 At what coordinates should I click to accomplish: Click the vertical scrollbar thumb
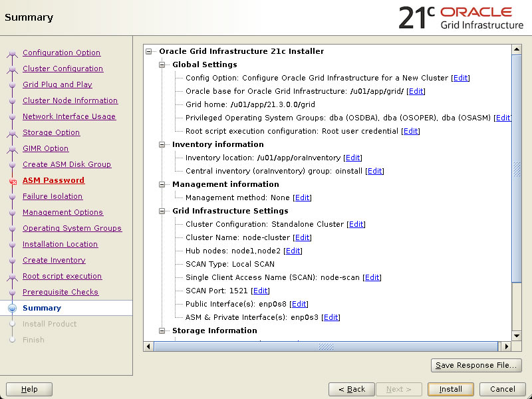517,169
